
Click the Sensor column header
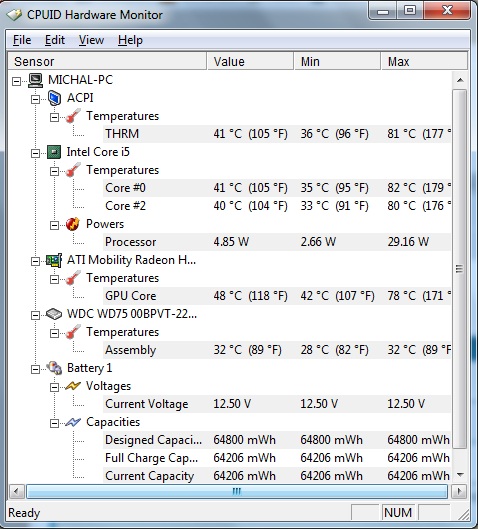pos(107,62)
